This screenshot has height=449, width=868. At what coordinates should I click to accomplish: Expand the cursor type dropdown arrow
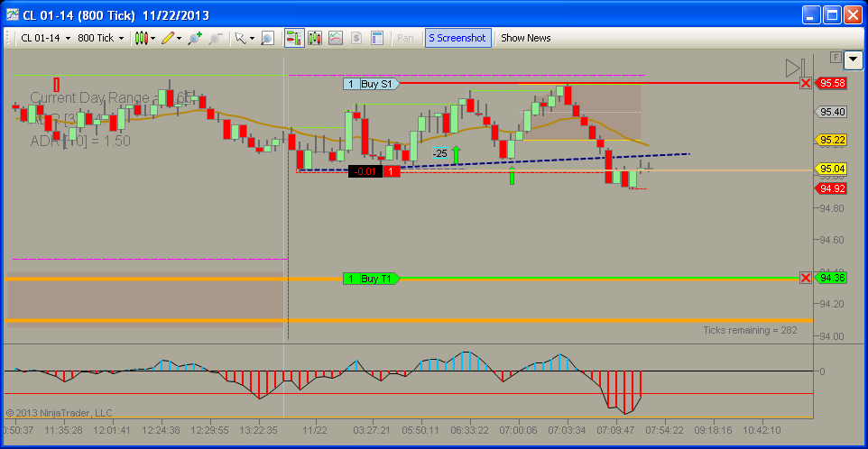coord(252,39)
